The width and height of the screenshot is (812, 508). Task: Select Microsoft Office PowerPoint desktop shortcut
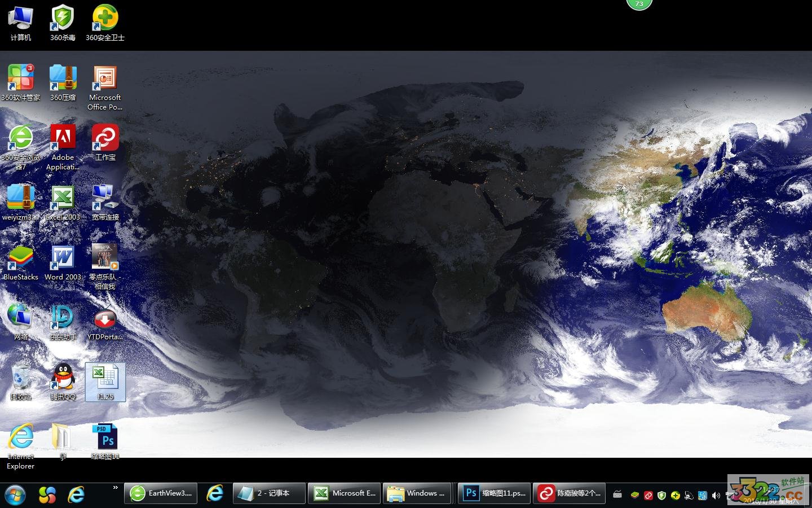click(x=105, y=87)
